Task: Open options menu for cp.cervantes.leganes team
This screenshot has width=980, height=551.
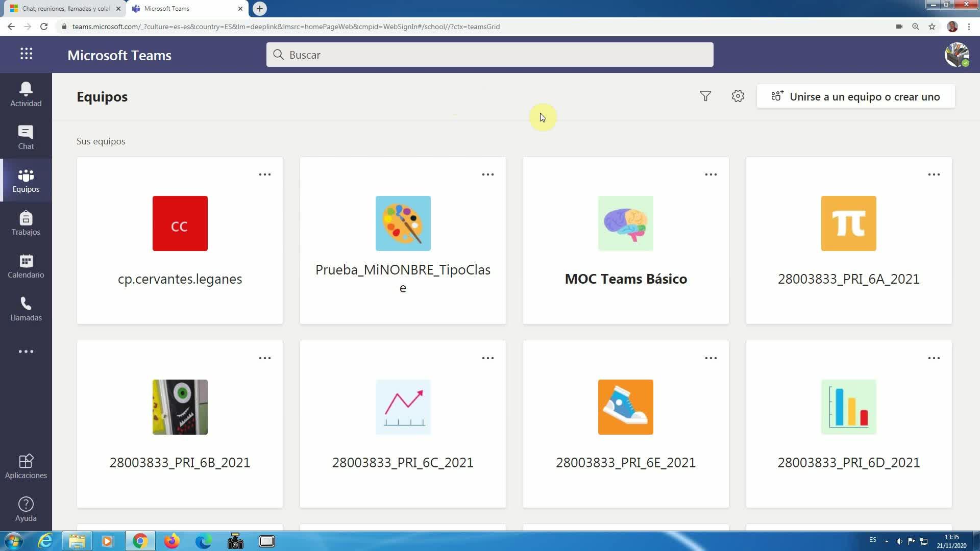Action: pos(265,174)
